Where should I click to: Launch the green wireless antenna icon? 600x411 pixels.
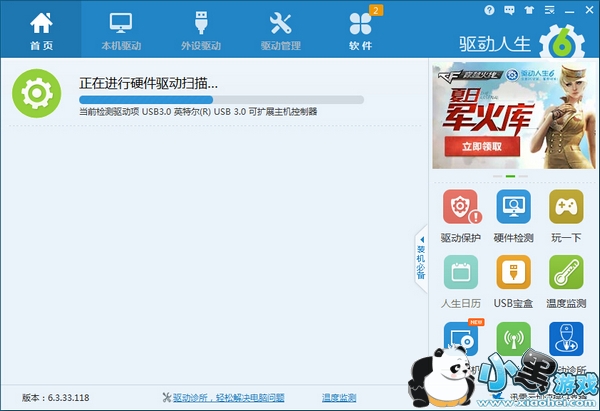514,339
